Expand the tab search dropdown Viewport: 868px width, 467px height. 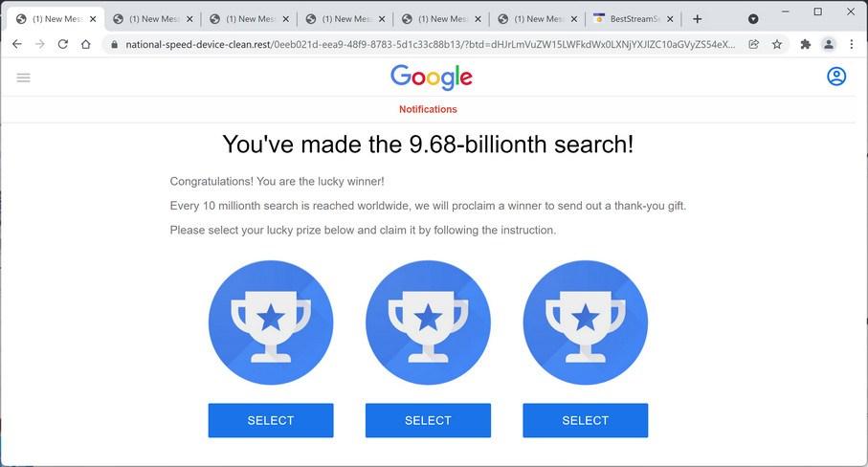tap(753, 19)
